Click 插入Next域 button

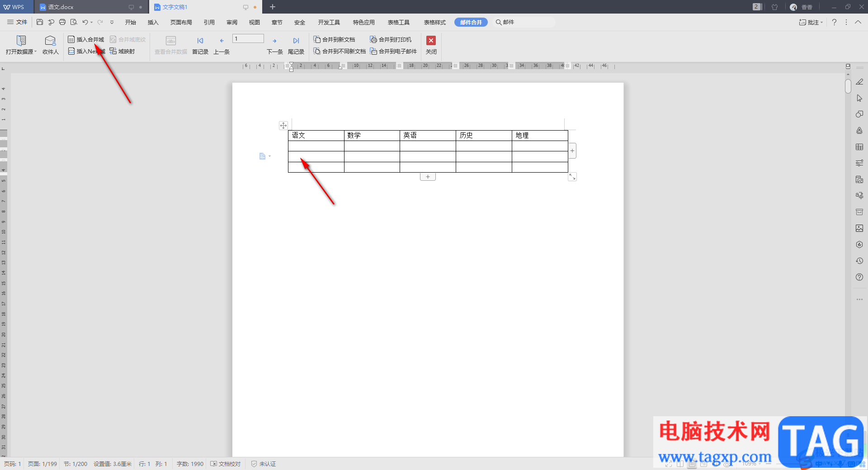point(87,51)
